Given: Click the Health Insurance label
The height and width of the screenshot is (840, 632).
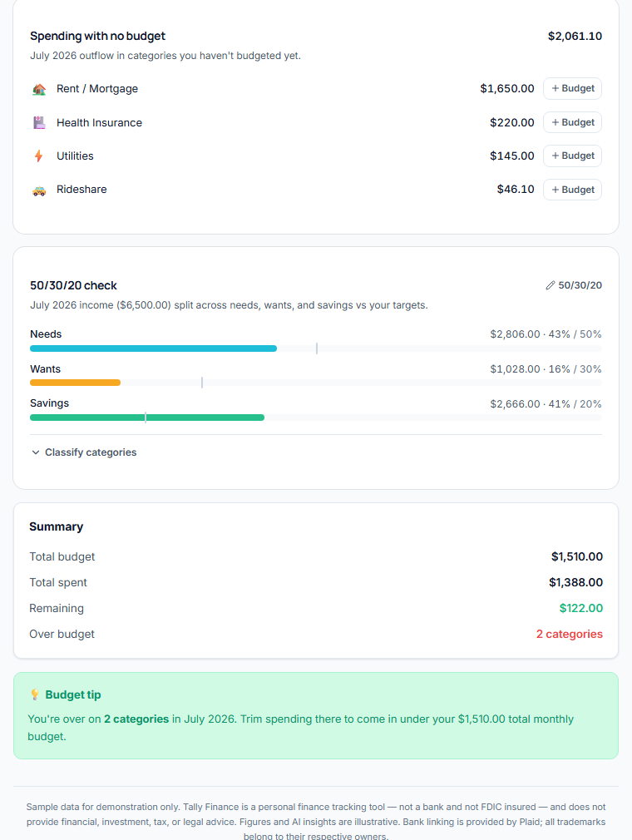Looking at the screenshot, I should (x=99, y=123).
